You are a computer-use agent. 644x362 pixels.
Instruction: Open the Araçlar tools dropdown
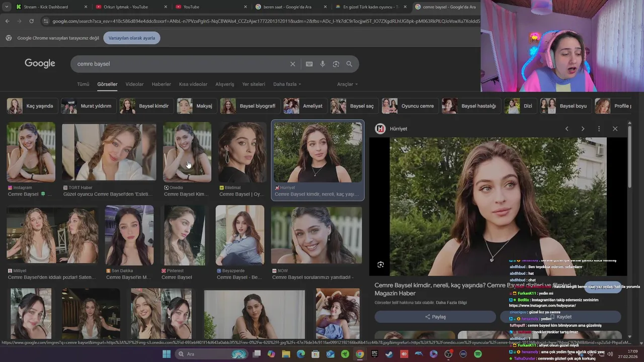coord(348,84)
